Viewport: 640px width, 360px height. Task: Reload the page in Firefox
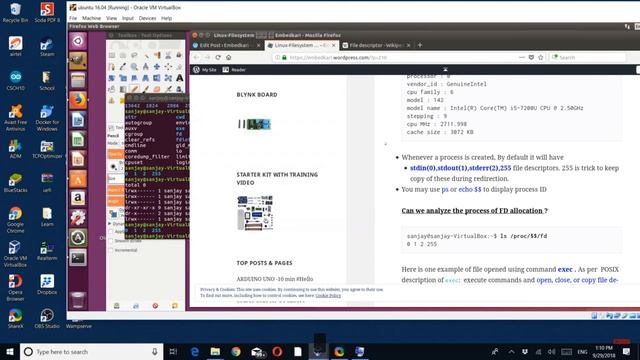218,58
